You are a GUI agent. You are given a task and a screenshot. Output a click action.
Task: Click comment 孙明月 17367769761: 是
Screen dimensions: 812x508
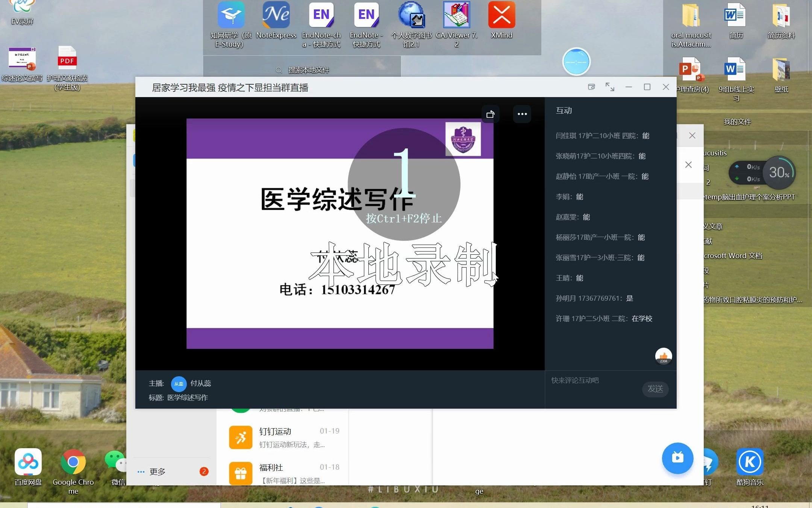(594, 298)
